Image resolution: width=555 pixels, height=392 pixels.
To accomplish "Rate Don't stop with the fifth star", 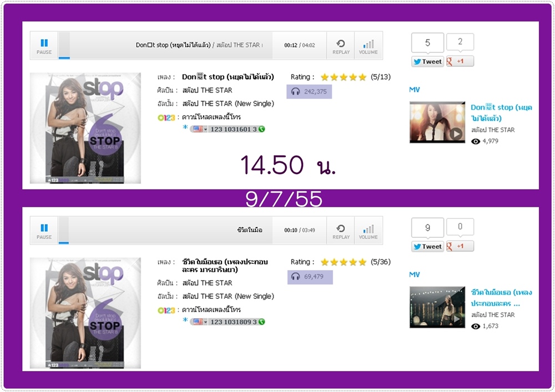I will 362,77.
